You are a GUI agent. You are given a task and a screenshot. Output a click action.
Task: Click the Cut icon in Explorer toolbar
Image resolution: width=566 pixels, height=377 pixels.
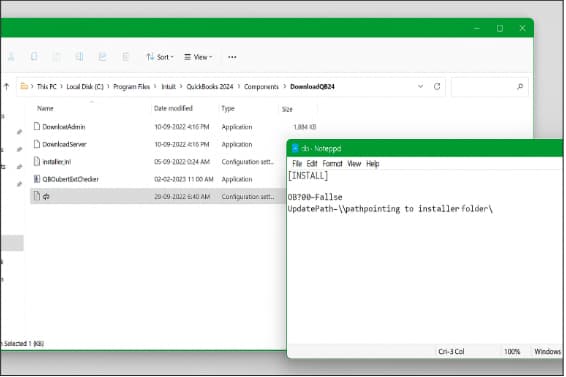[11, 57]
